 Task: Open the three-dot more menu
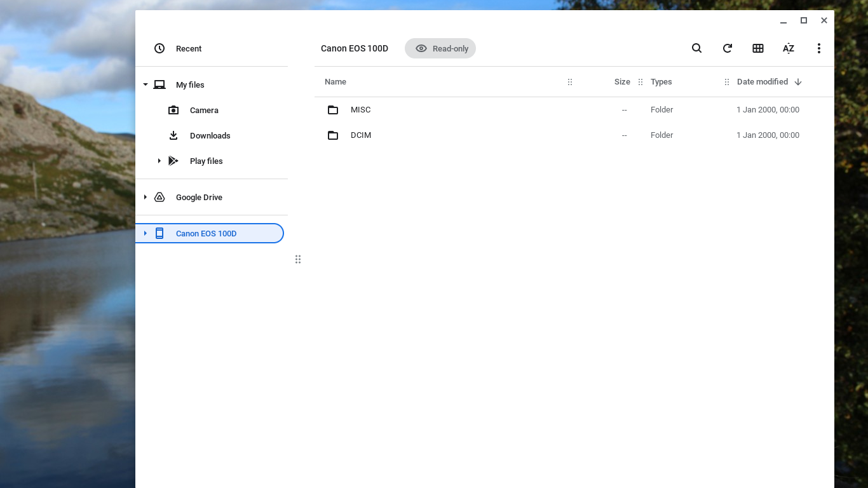click(819, 48)
